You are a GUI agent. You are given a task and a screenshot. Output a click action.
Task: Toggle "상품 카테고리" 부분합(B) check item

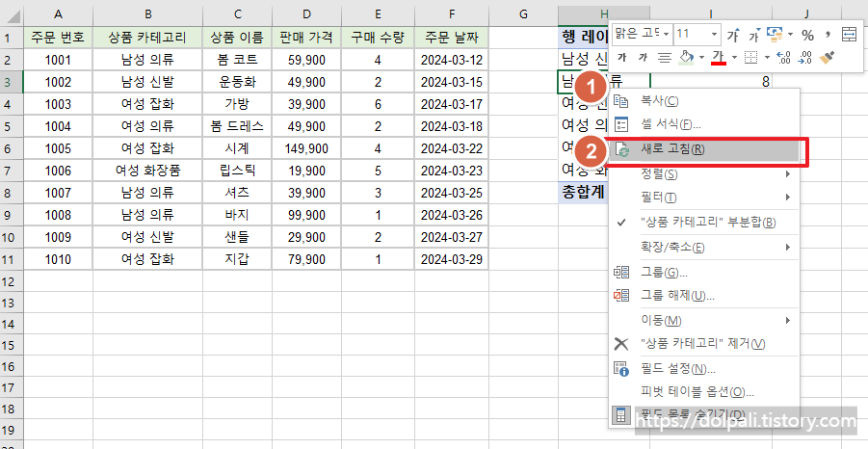[704, 222]
